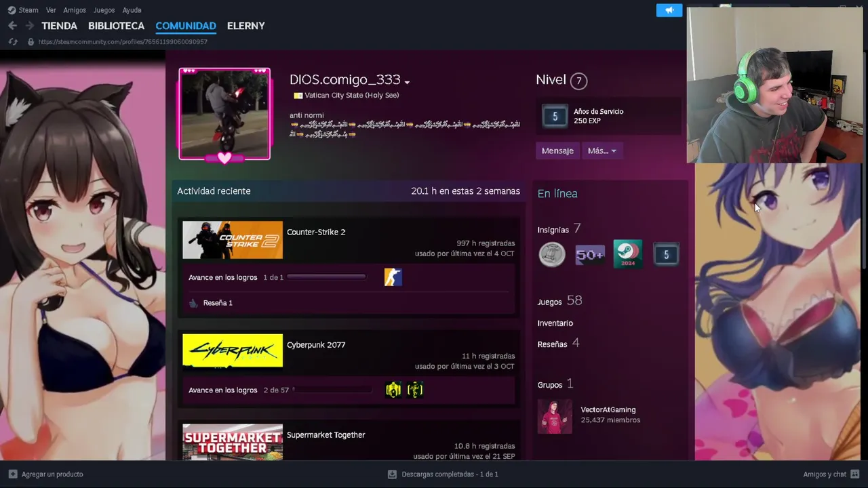The image size is (868, 488).
Task: Open the Steam menu
Action: coord(28,10)
